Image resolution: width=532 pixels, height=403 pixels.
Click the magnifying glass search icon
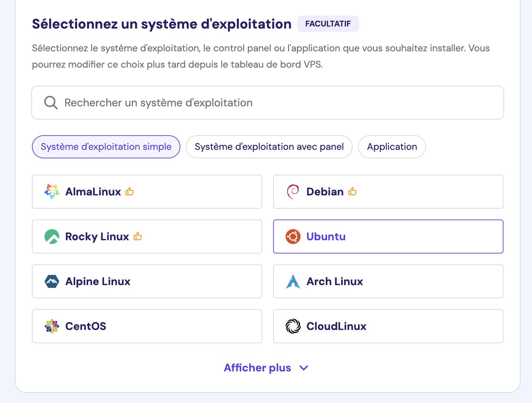tap(51, 103)
